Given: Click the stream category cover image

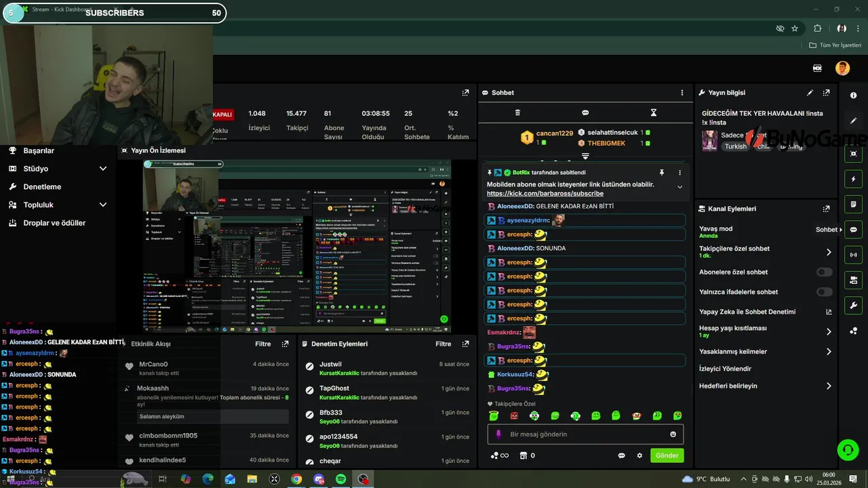Looking at the screenshot, I should (x=709, y=140).
